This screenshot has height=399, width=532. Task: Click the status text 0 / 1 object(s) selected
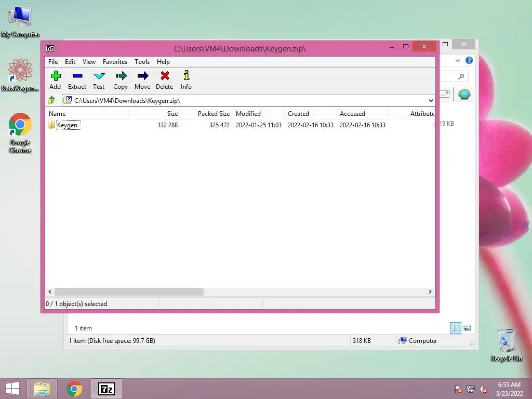[x=76, y=303]
